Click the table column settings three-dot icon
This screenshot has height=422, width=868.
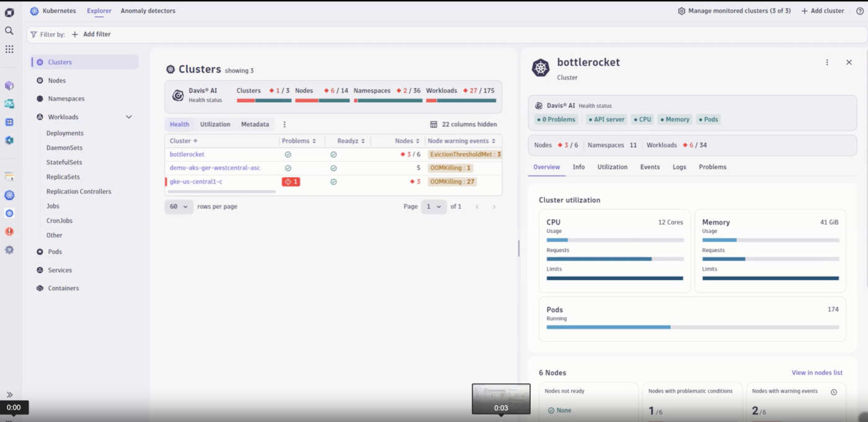pos(285,125)
